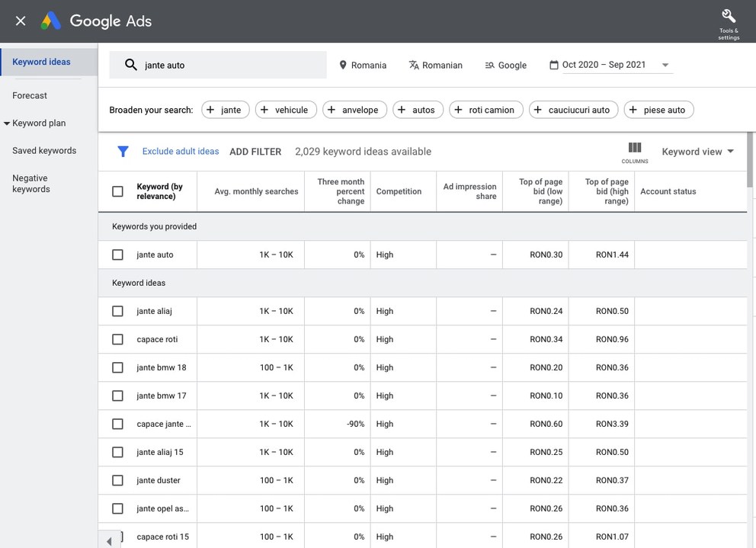
Task: Click the jante auto search field
Action: point(229,66)
